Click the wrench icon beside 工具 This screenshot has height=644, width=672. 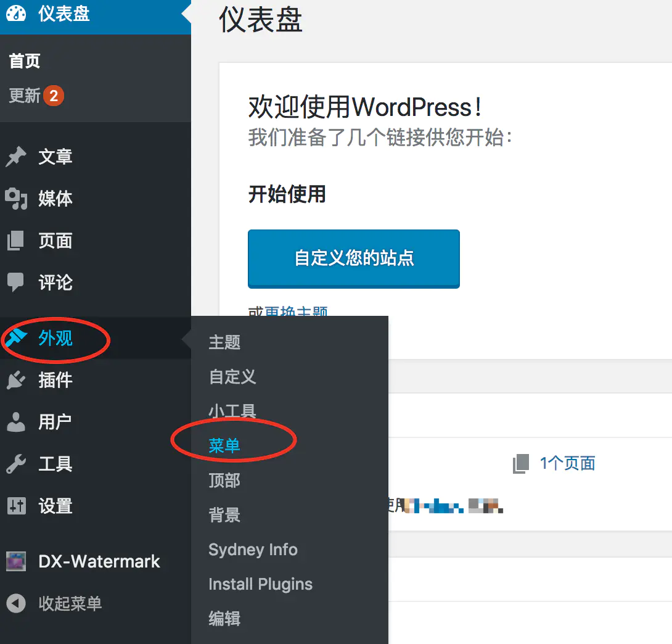pos(16,464)
